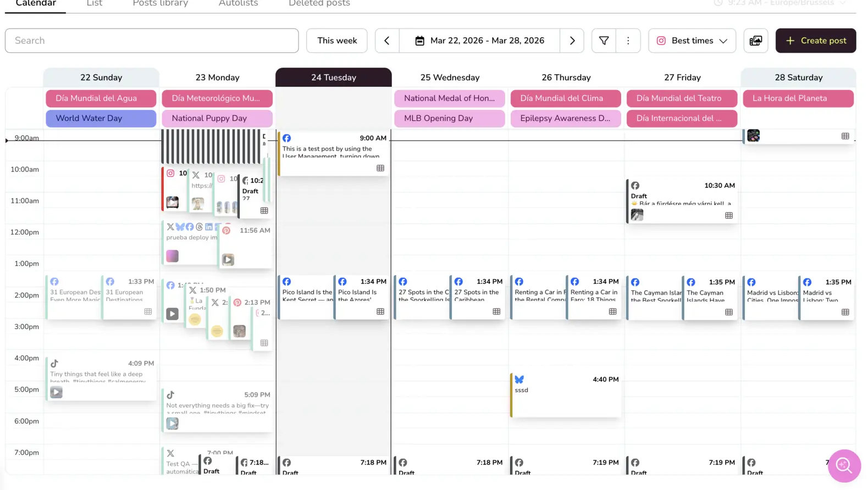Click Bluesky butterfly icon on 4:40 PM post
This screenshot has height=490, width=868.
[x=519, y=380]
